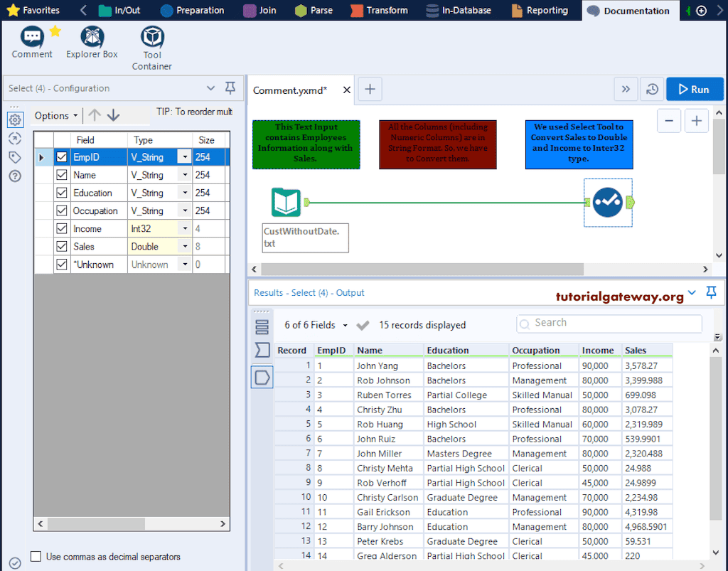
Task: Open the Help question-mark icon in the sidebar
Action: pyautogui.click(x=15, y=176)
